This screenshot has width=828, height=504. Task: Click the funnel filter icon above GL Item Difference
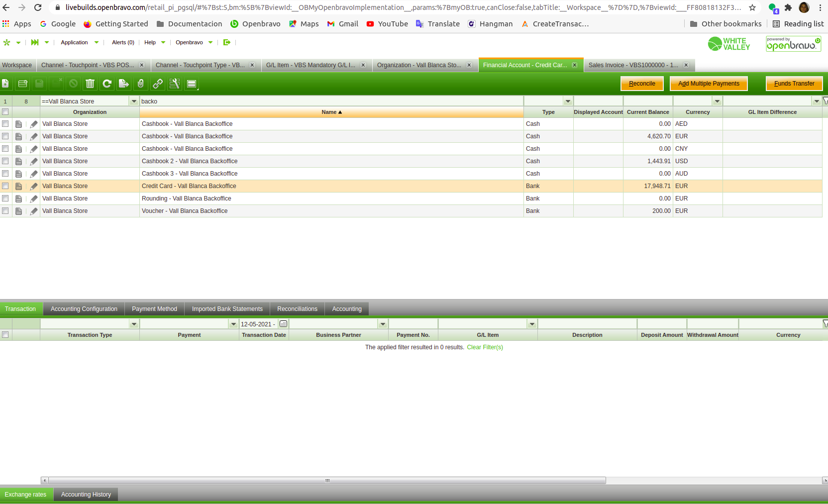pos(825,101)
